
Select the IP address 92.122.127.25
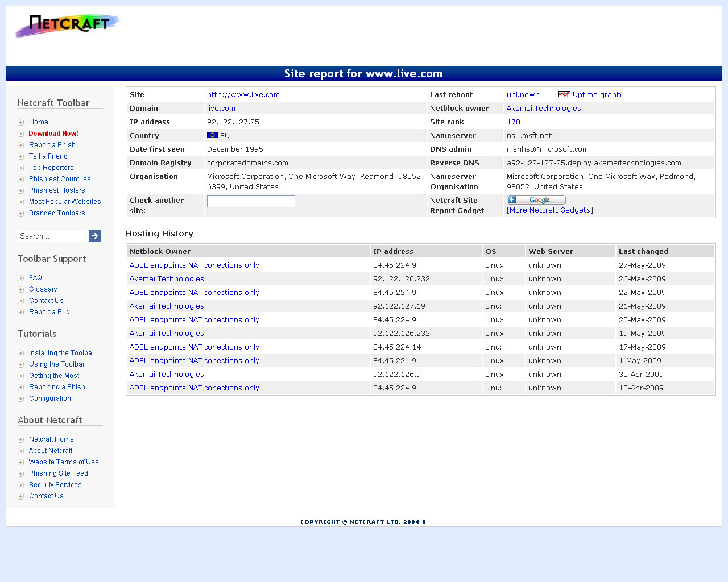(x=233, y=122)
